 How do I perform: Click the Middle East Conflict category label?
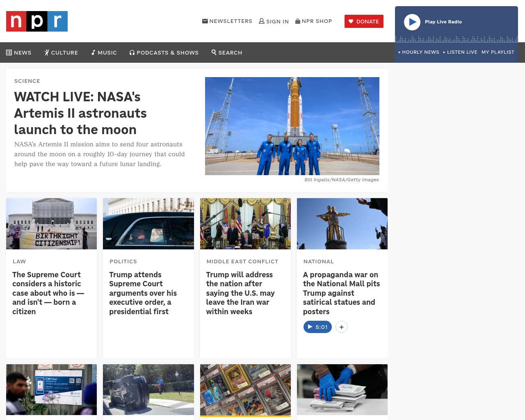pos(242,261)
